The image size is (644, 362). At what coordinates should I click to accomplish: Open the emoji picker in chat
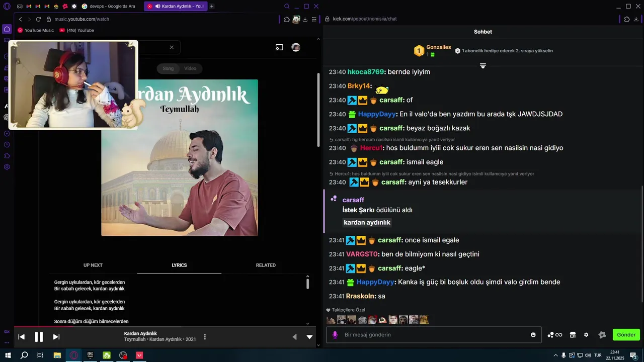[x=533, y=335]
